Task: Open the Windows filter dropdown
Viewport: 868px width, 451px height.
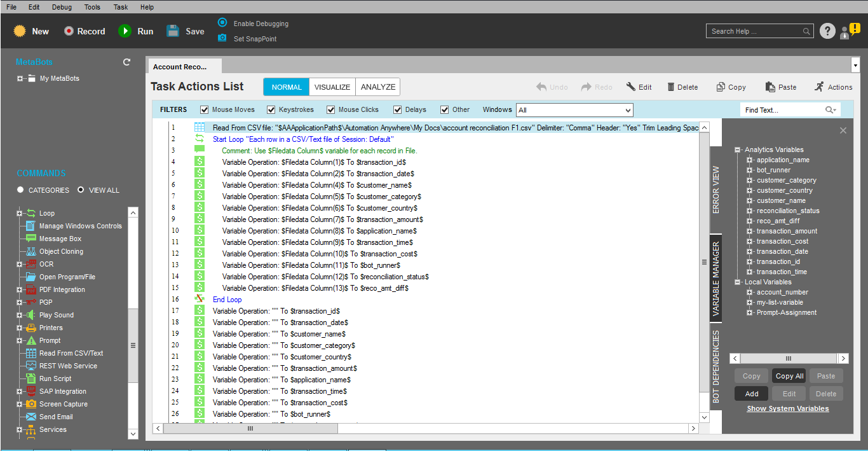Action: [x=627, y=110]
